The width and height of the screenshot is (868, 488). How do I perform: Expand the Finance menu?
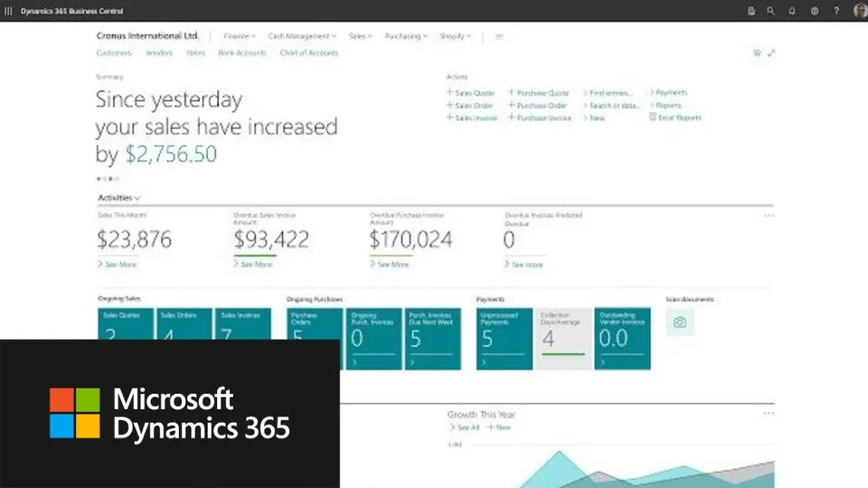tap(240, 36)
